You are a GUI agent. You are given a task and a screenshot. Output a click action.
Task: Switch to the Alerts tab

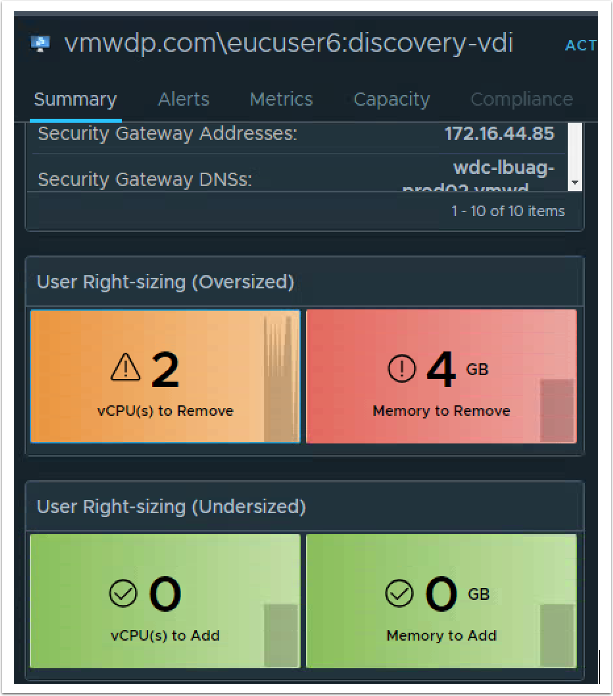(x=184, y=99)
